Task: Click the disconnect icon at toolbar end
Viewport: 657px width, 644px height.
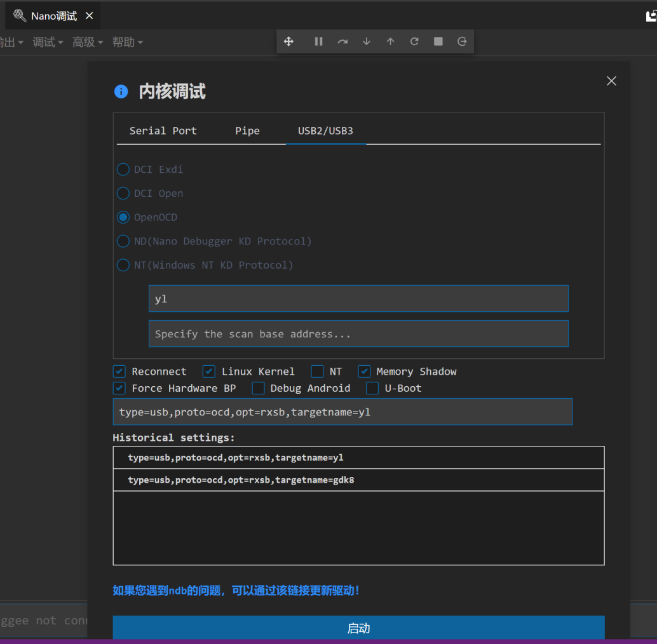Action: click(462, 41)
